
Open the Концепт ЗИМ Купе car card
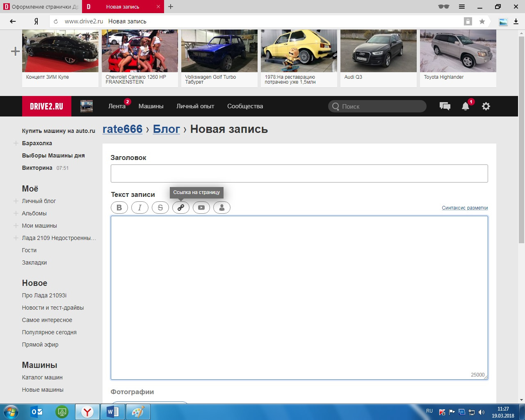(60, 58)
